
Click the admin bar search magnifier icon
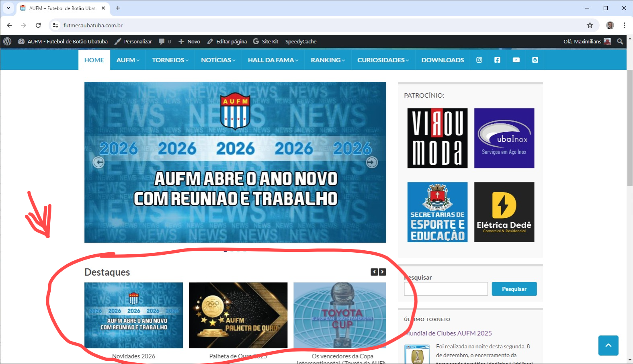click(x=620, y=41)
